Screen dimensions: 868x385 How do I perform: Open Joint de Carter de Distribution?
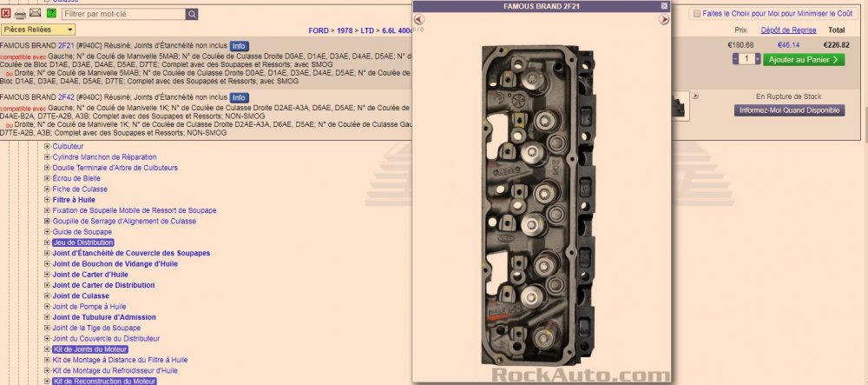click(x=103, y=285)
